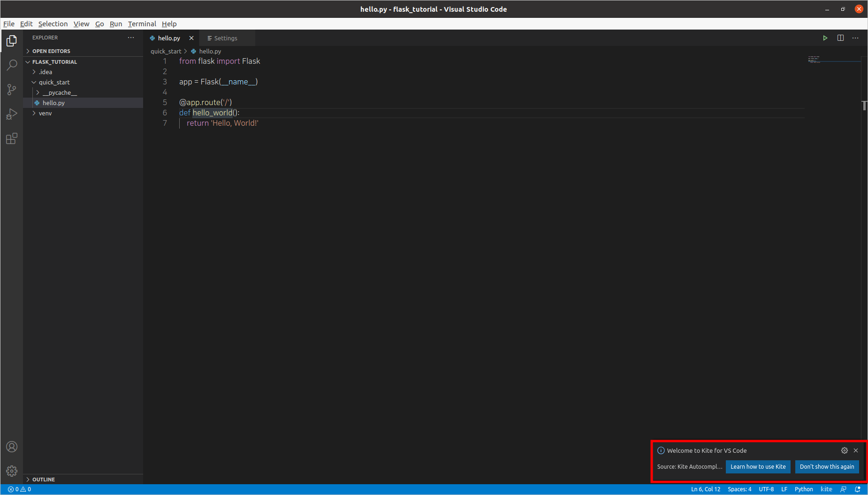This screenshot has height=495, width=868.
Task: Open notification settings gear in Kite popup
Action: [x=845, y=450]
